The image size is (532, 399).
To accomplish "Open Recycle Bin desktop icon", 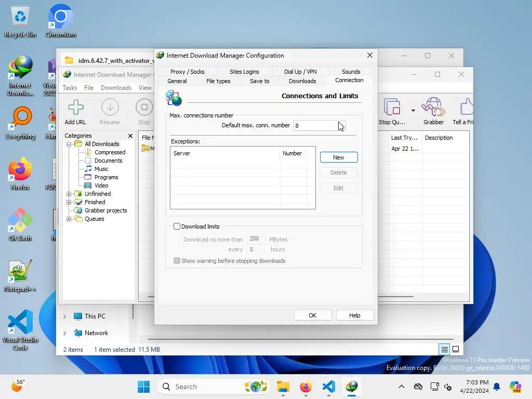I will click(x=20, y=22).
